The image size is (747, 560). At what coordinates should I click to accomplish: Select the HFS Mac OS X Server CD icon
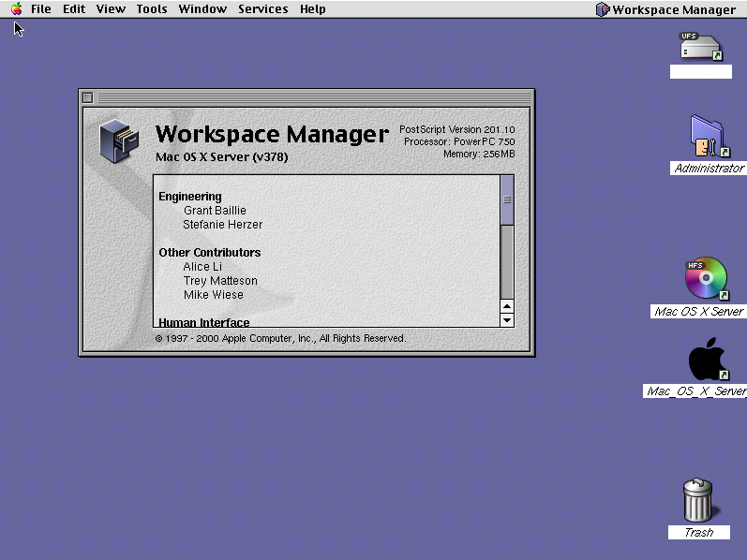coord(707,278)
